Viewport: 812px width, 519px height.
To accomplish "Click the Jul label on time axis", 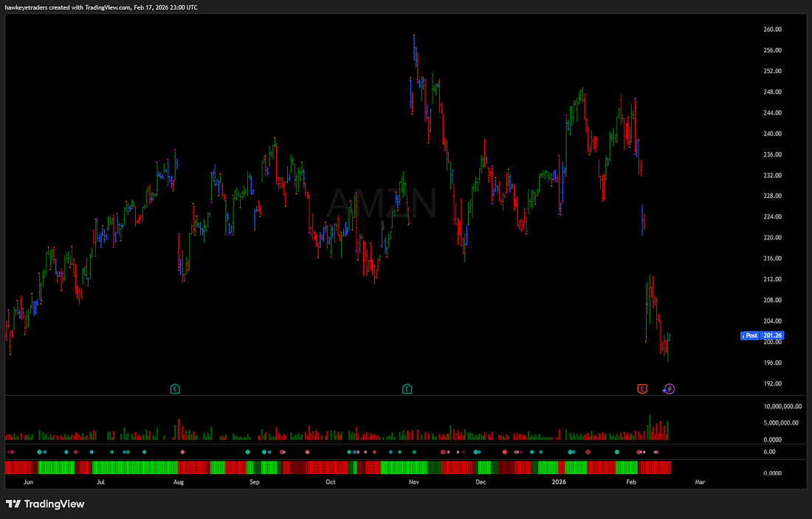I will 100,481.
